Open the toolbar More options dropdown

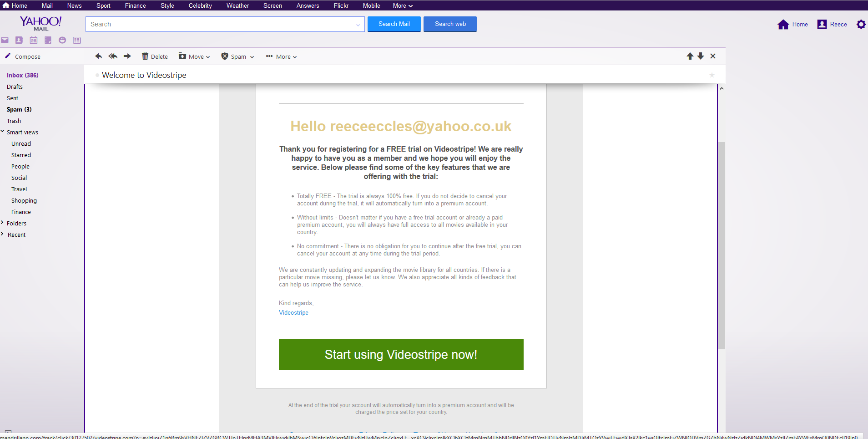click(282, 56)
